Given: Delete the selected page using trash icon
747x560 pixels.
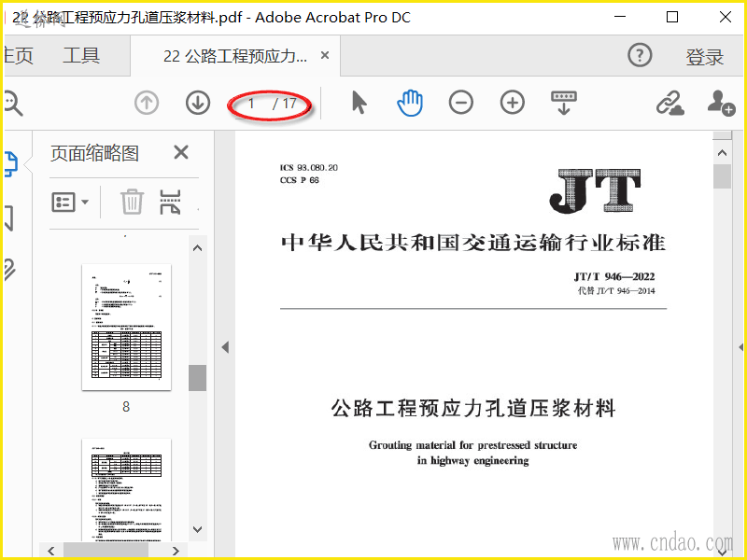Looking at the screenshot, I should coord(132,202).
